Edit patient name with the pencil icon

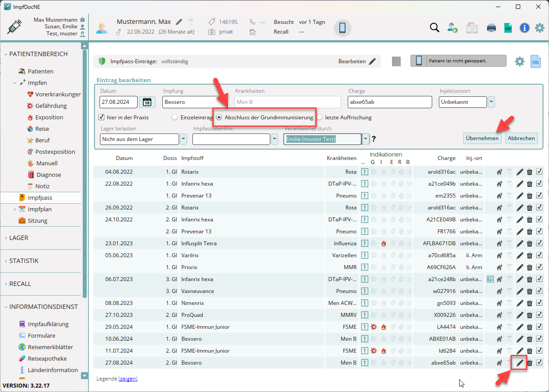click(x=179, y=22)
